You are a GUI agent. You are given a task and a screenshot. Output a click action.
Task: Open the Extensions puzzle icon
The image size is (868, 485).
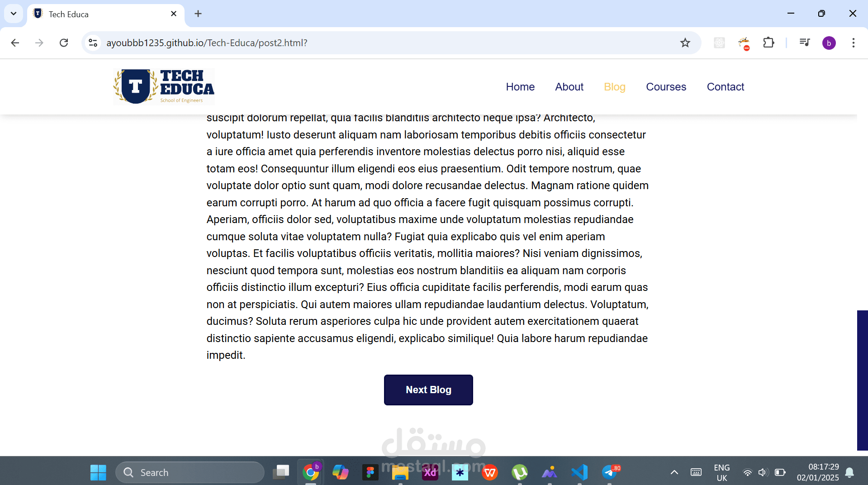pyautogui.click(x=768, y=43)
